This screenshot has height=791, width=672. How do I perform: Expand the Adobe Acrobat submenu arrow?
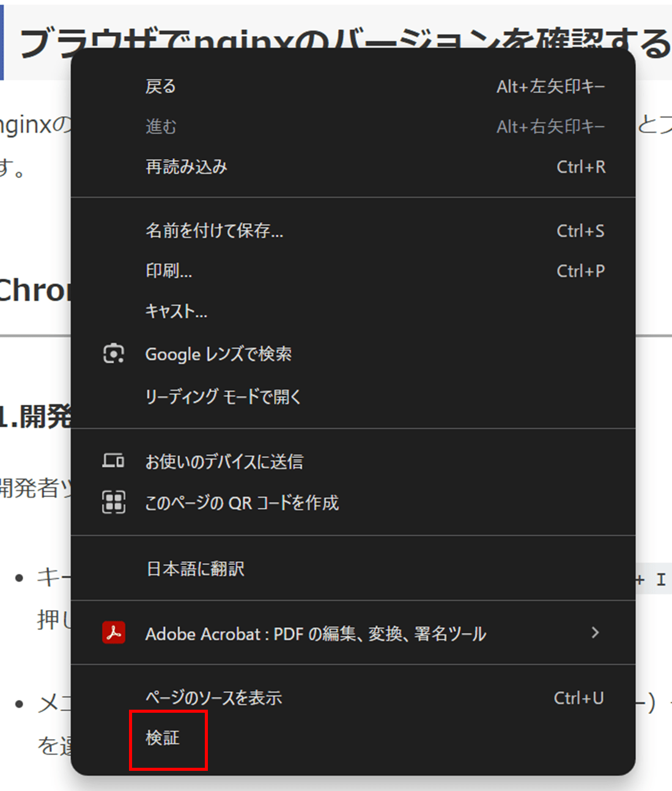[594, 633]
